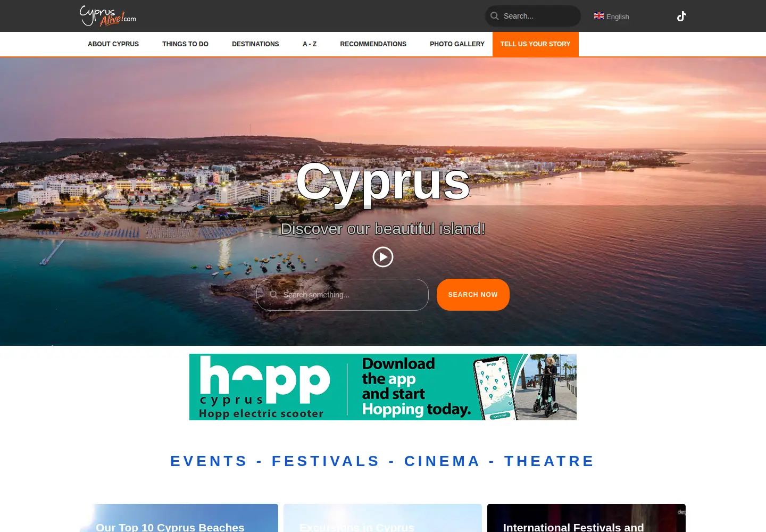Open the Hopp electric scooter banner
This screenshot has width=766, height=532.
pos(383,387)
